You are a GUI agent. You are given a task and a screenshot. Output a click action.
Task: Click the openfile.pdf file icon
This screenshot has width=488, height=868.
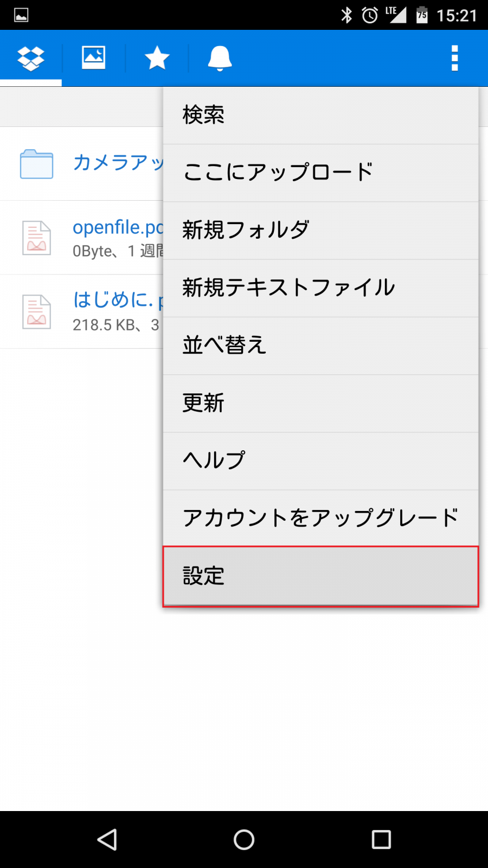pyautogui.click(x=35, y=237)
